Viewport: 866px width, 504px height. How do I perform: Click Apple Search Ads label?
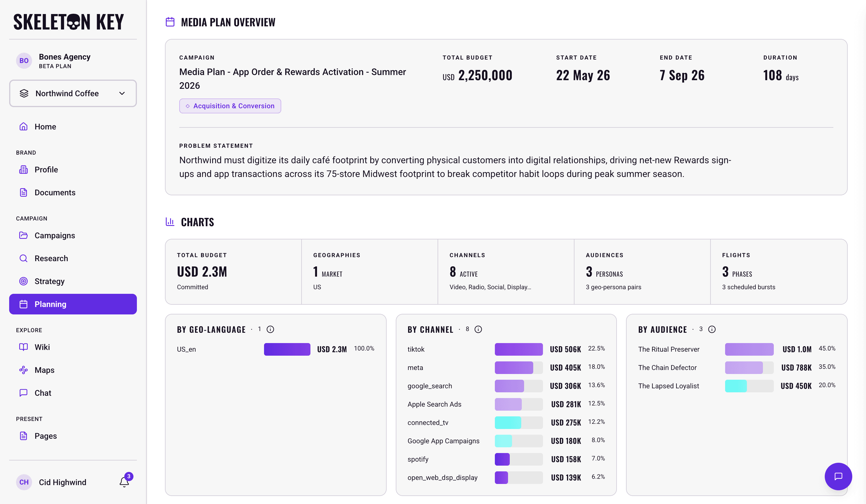(x=434, y=404)
